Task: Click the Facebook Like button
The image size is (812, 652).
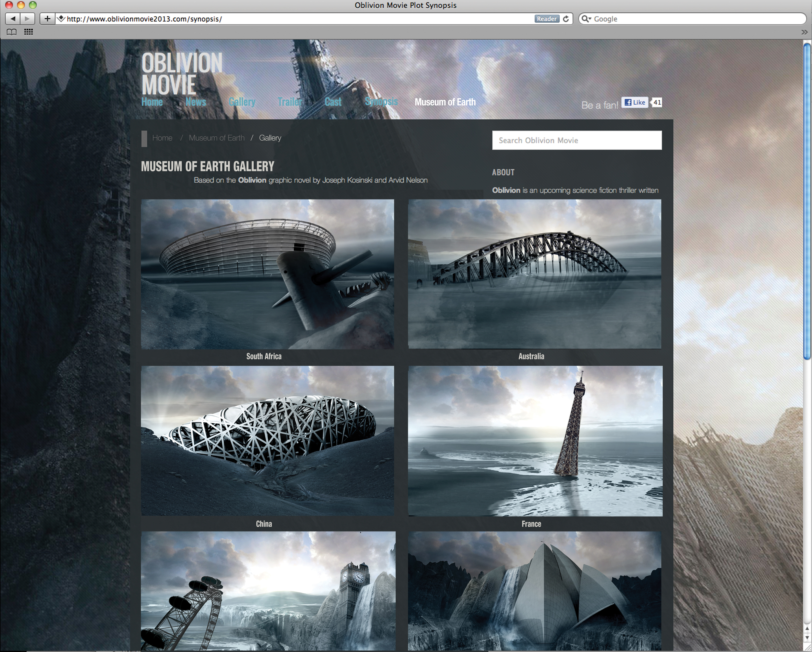Action: point(635,102)
